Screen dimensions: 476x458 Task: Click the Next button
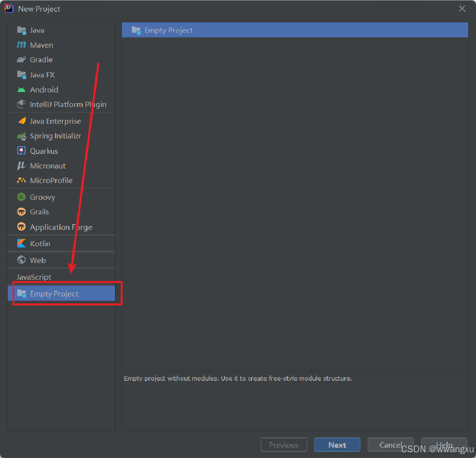coord(337,445)
